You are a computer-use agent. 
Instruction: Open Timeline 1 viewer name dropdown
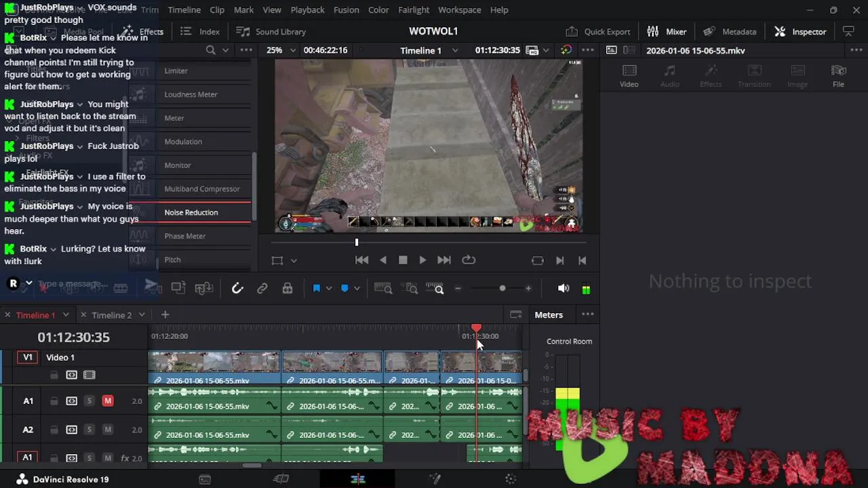455,50
